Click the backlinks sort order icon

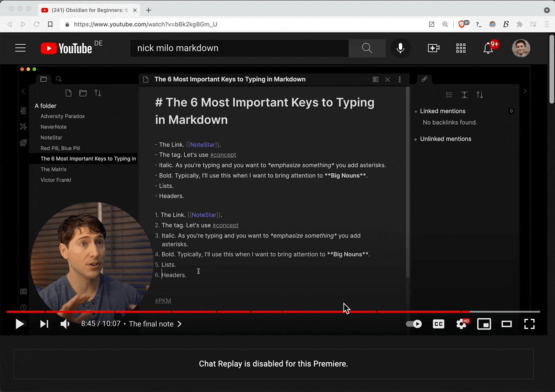coord(480,95)
